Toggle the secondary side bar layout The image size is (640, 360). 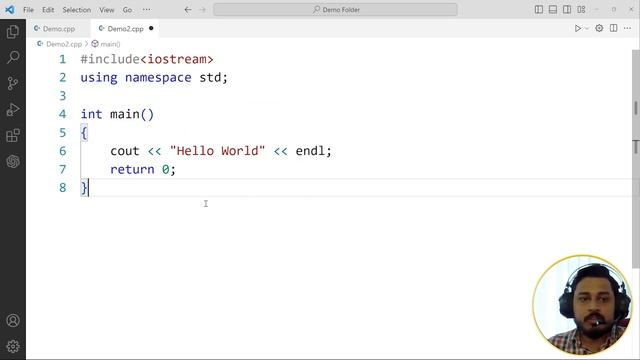tap(567, 9)
